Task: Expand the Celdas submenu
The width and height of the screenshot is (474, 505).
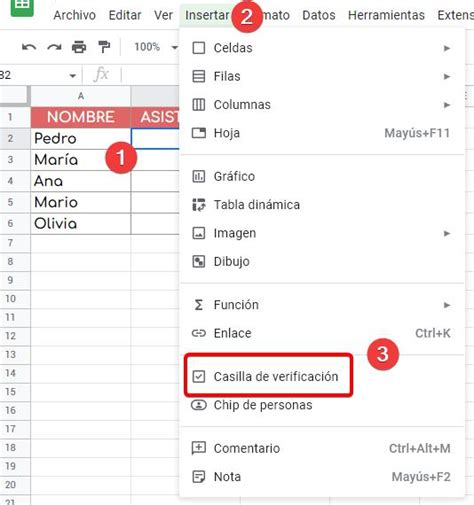Action: 322,48
